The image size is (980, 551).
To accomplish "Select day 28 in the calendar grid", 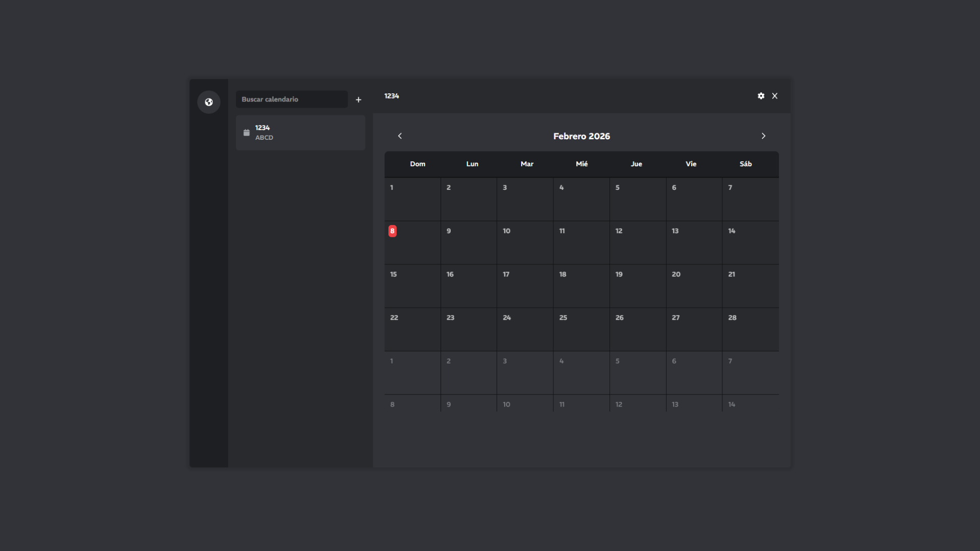I will pos(750,330).
